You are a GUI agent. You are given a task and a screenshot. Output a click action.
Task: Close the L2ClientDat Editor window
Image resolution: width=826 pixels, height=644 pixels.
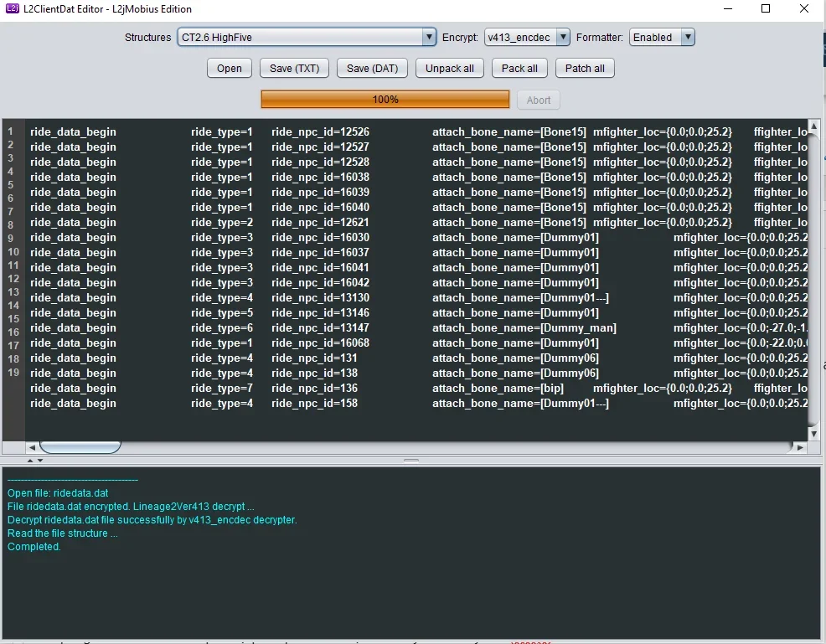click(x=804, y=8)
